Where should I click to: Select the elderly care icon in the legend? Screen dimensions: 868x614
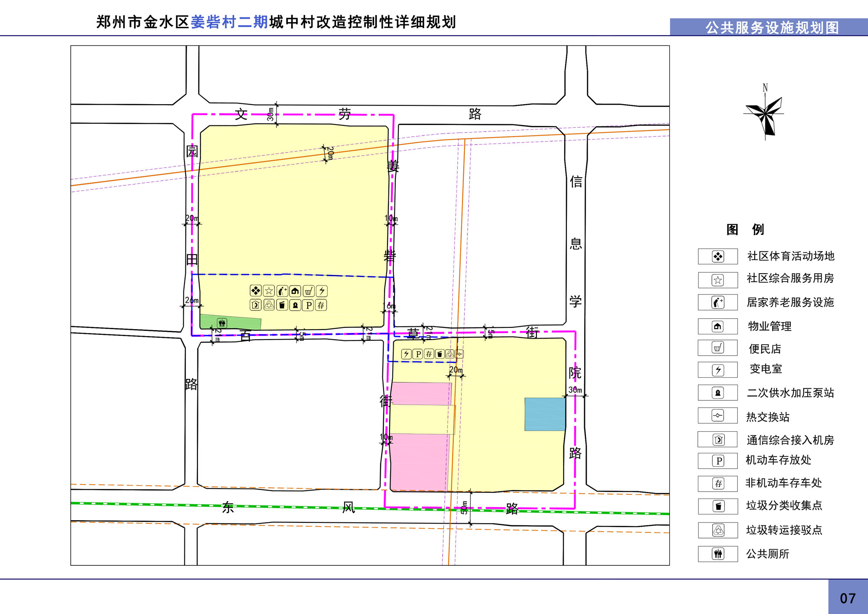pyautogui.click(x=718, y=302)
